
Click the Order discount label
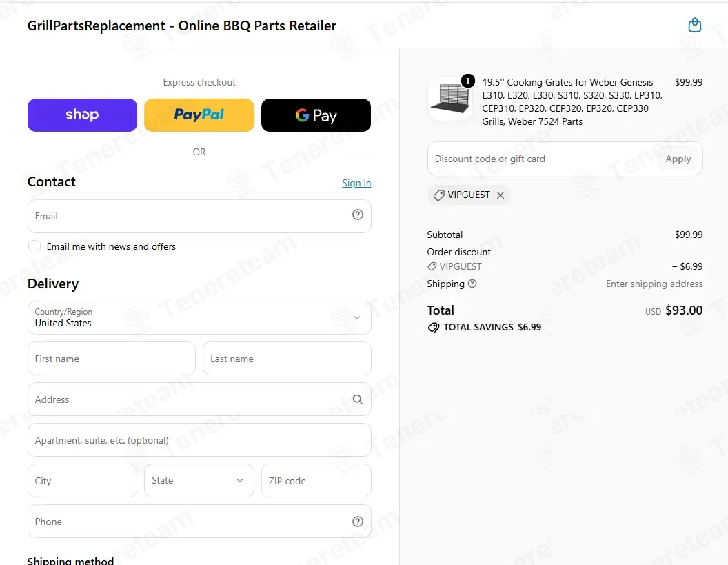coord(458,252)
